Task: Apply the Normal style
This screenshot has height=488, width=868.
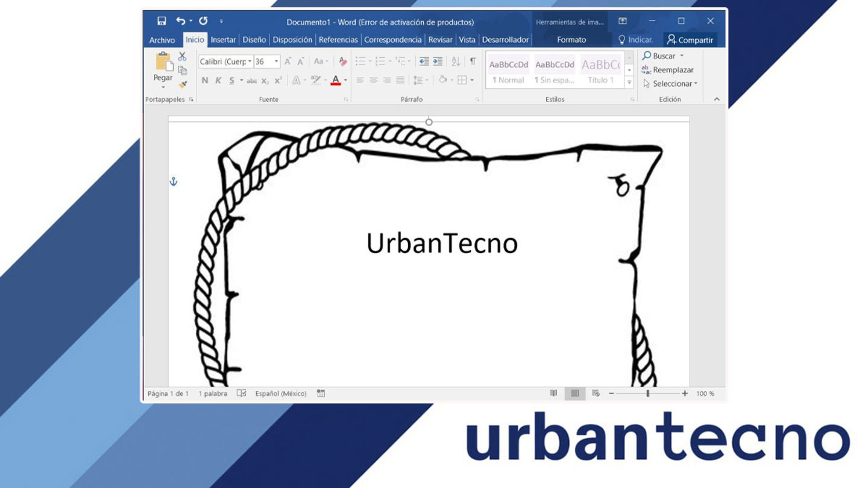Action: point(508,71)
